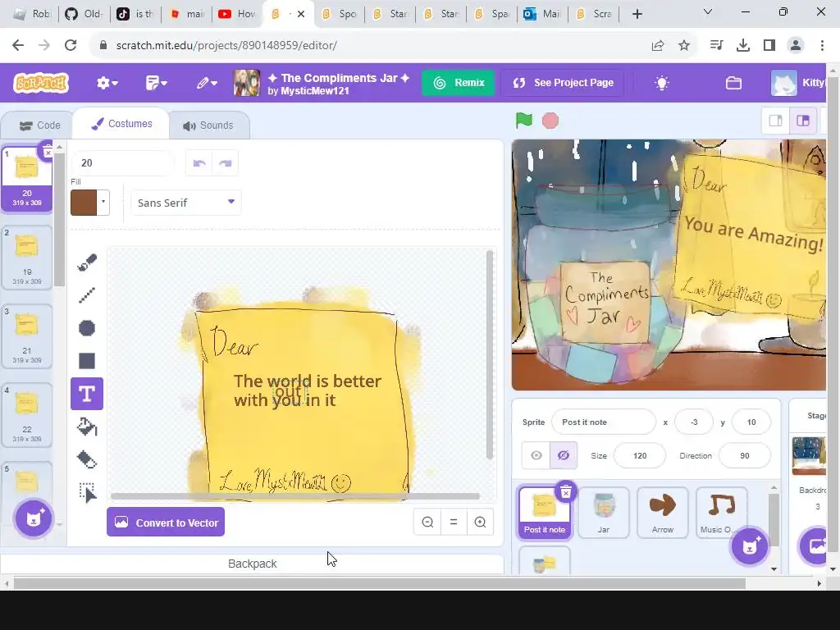
Task: Switch to the GitHub browser tab
Action: 84,14
